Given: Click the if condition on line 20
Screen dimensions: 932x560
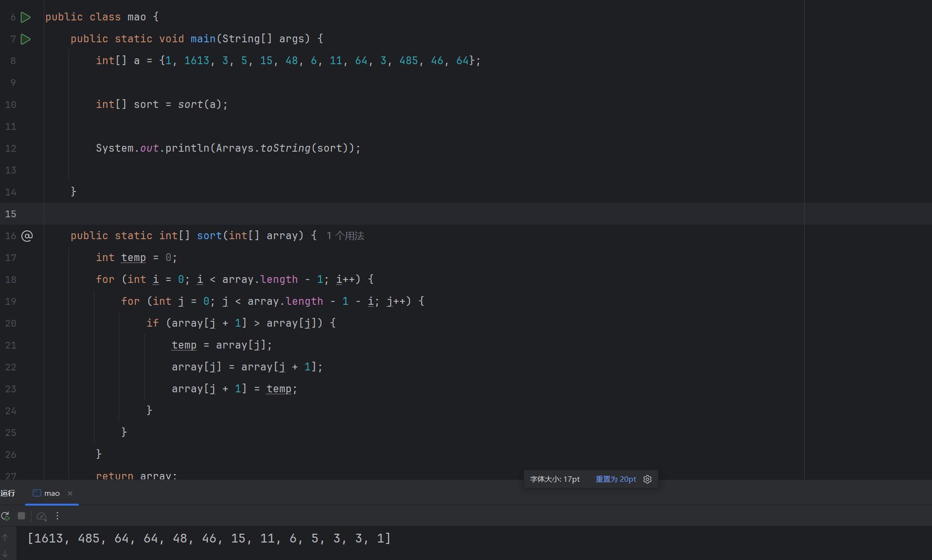Looking at the screenshot, I should [241, 323].
